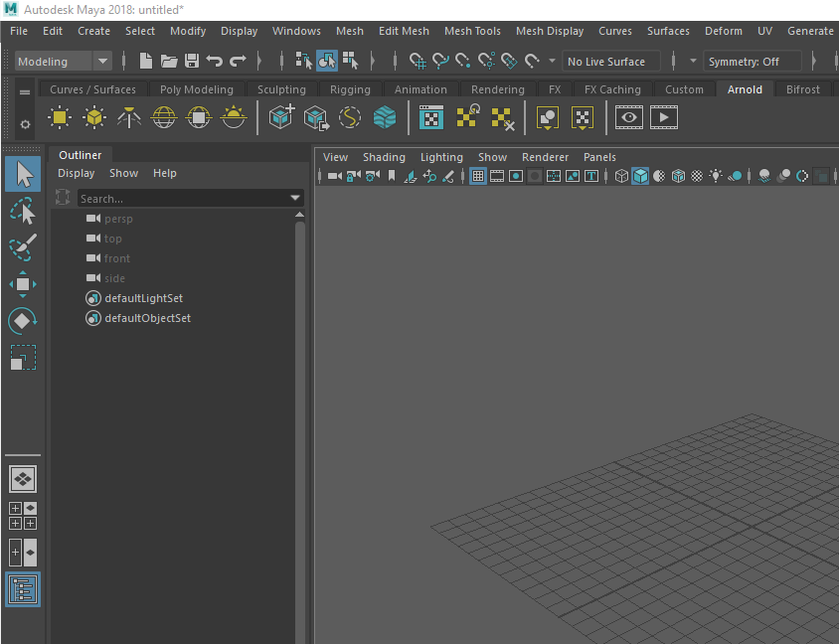Toggle the Outliner panel button
The height and width of the screenshot is (644, 839).
click(23, 589)
